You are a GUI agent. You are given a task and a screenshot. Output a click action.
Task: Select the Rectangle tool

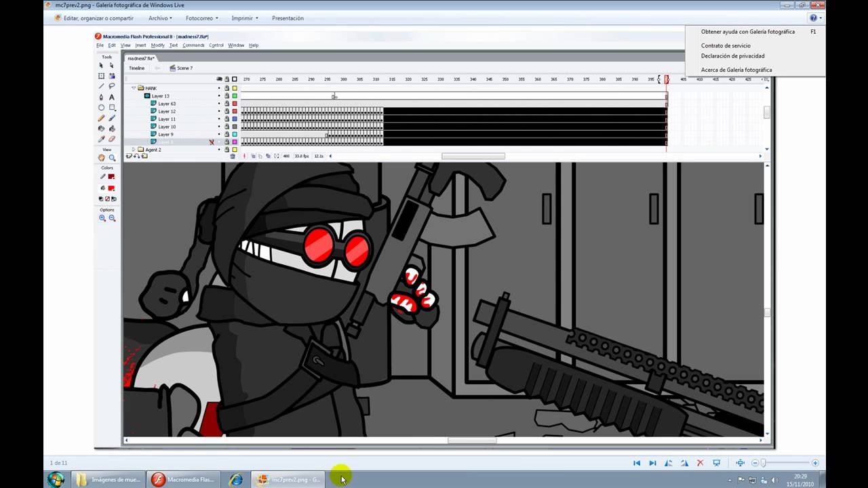[112, 107]
